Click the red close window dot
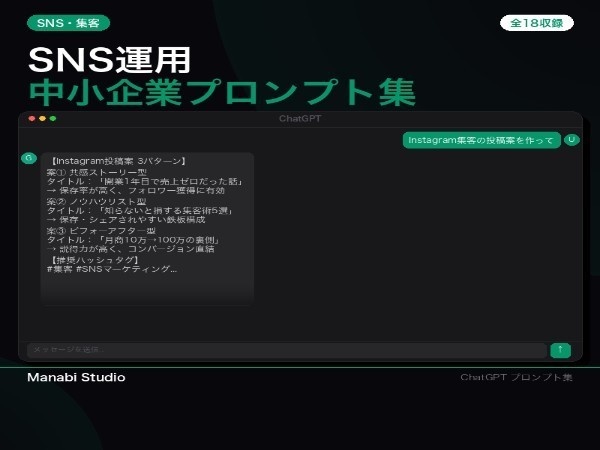Viewport: 600px width, 450px height. (32, 119)
